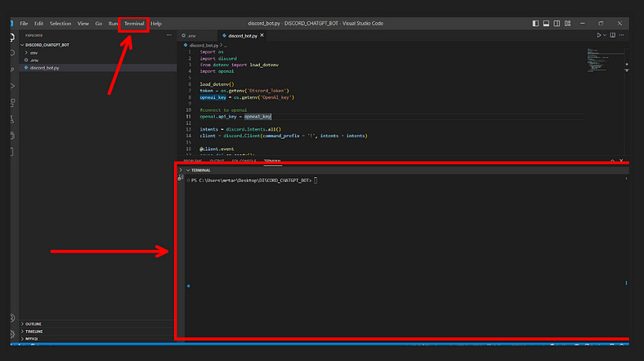Open the Testing flask view

click(x=12, y=119)
